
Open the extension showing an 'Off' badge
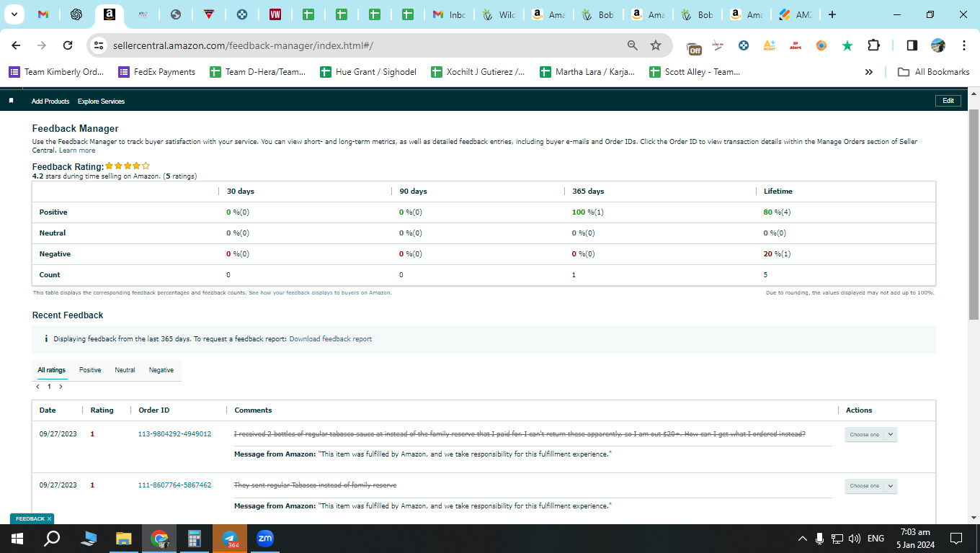[694, 47]
